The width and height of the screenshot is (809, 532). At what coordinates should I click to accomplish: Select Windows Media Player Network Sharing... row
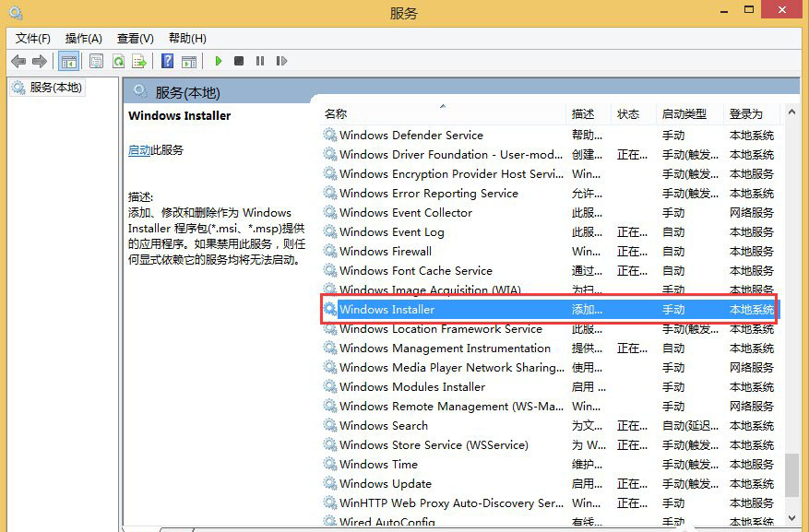click(x=549, y=368)
